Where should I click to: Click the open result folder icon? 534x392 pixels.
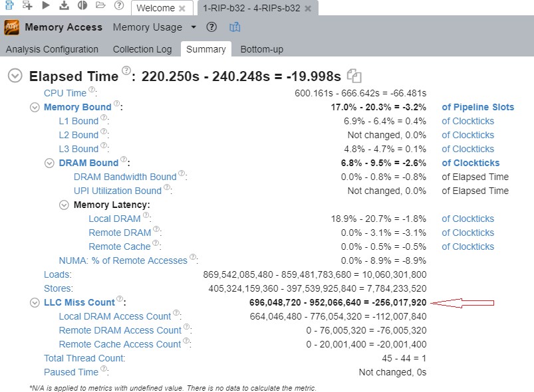100,6
